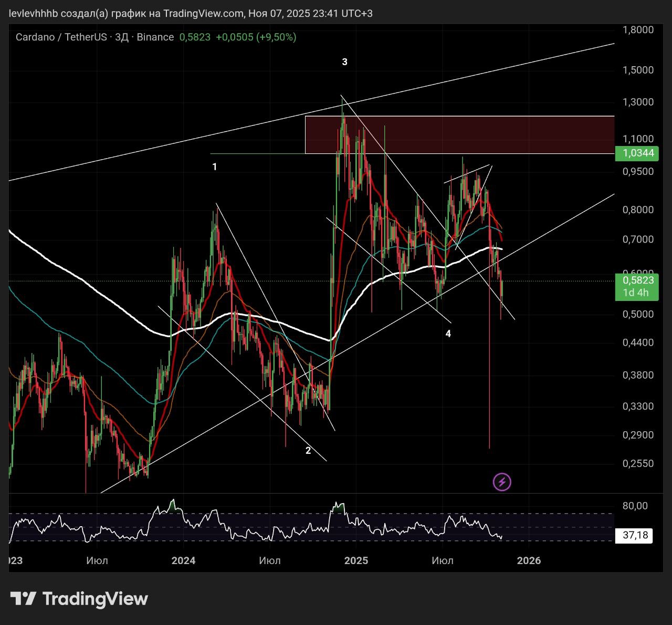Select the wave label 1 marker

coord(214,167)
